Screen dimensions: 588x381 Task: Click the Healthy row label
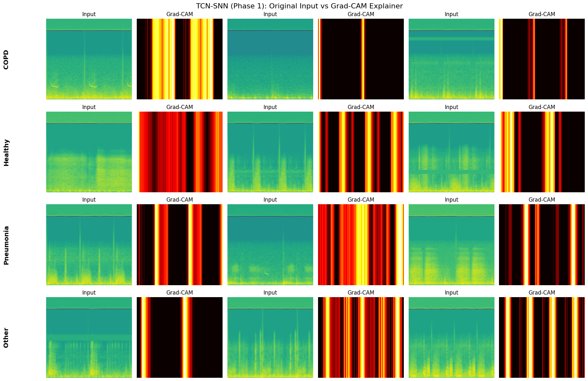pyautogui.click(x=6, y=151)
